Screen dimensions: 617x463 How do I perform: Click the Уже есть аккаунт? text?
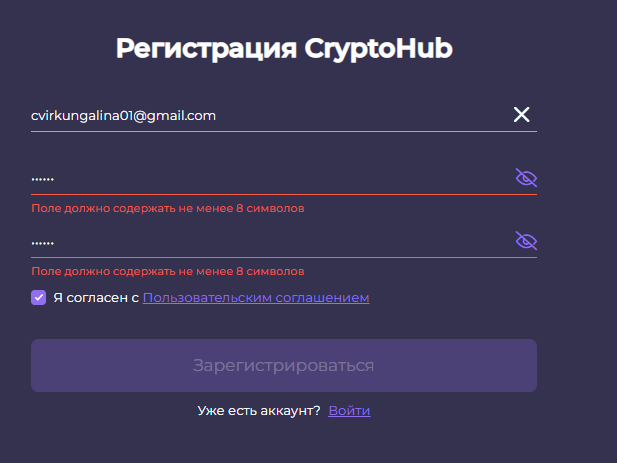(259, 411)
